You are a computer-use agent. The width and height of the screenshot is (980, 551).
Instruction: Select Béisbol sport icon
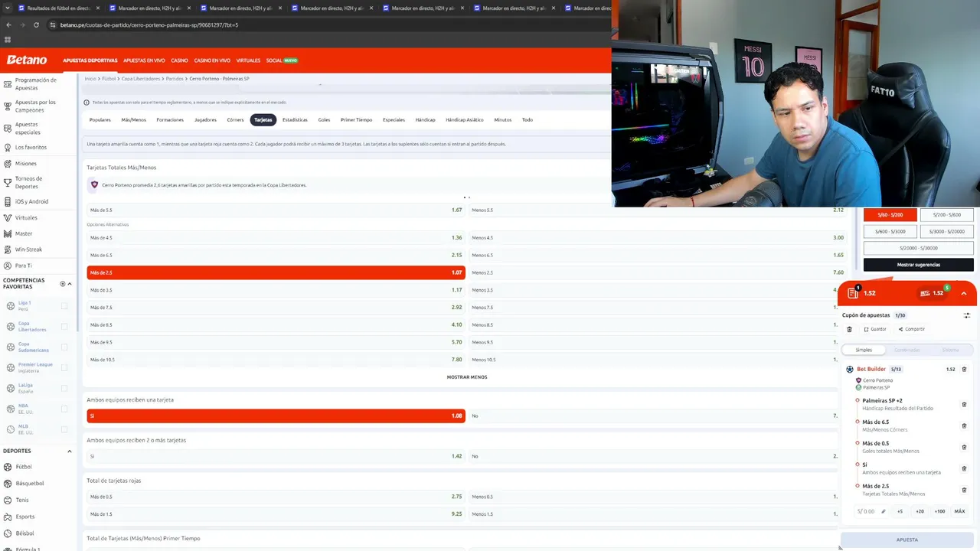(x=8, y=533)
